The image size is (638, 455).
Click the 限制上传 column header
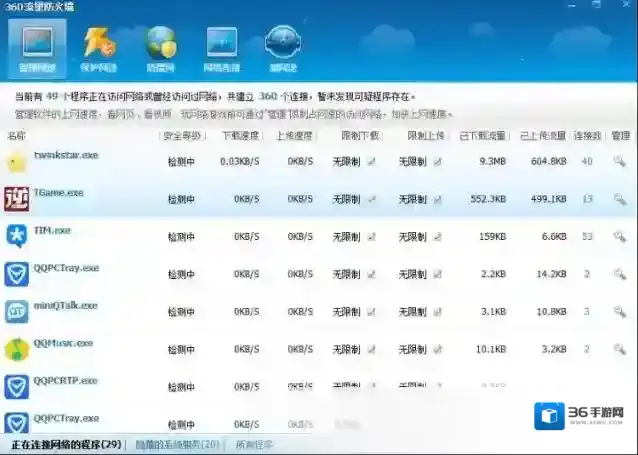[x=426, y=136]
